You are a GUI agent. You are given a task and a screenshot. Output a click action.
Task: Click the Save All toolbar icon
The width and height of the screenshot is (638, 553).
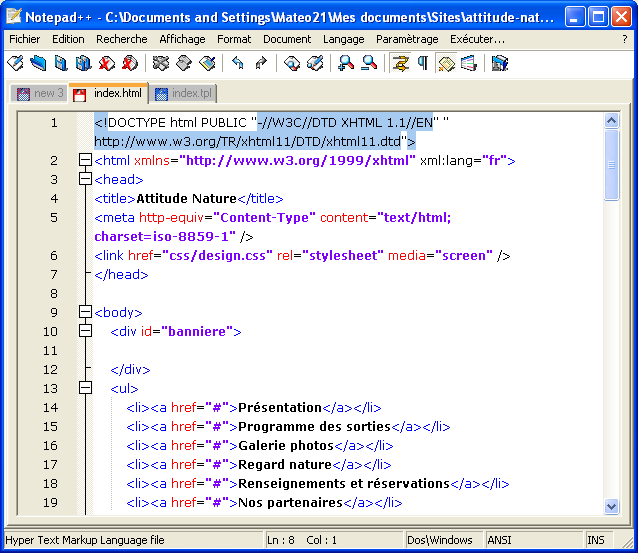(x=83, y=63)
